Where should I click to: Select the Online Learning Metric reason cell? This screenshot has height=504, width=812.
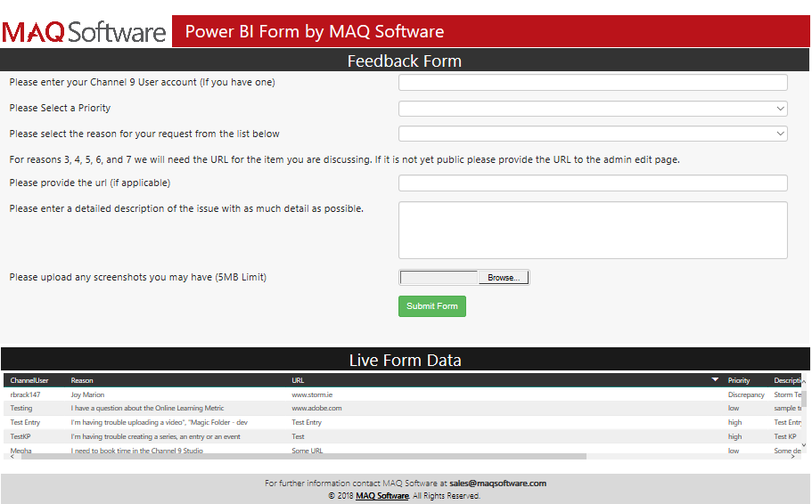coord(148,408)
